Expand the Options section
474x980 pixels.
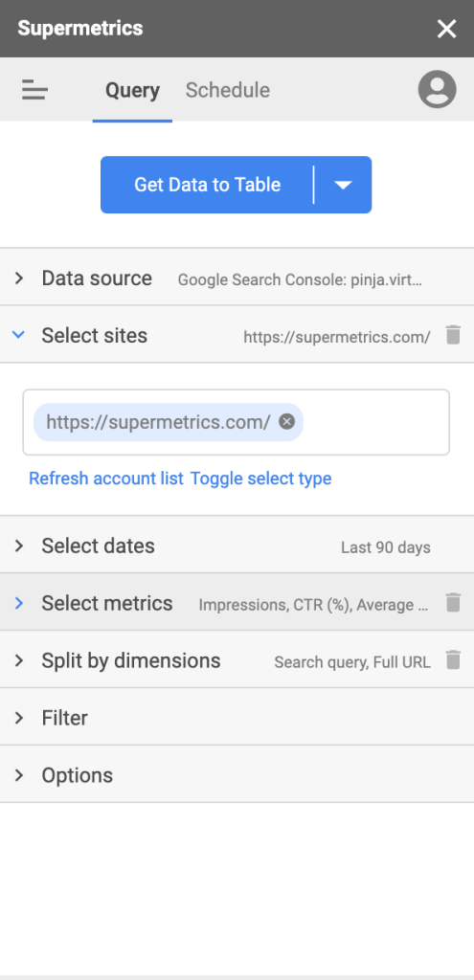click(237, 775)
